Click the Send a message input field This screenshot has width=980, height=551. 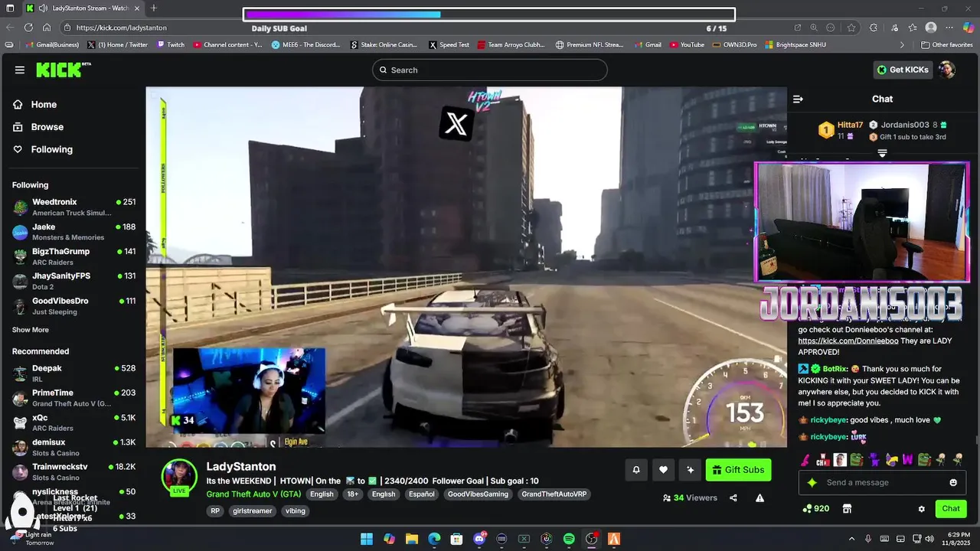click(x=880, y=483)
